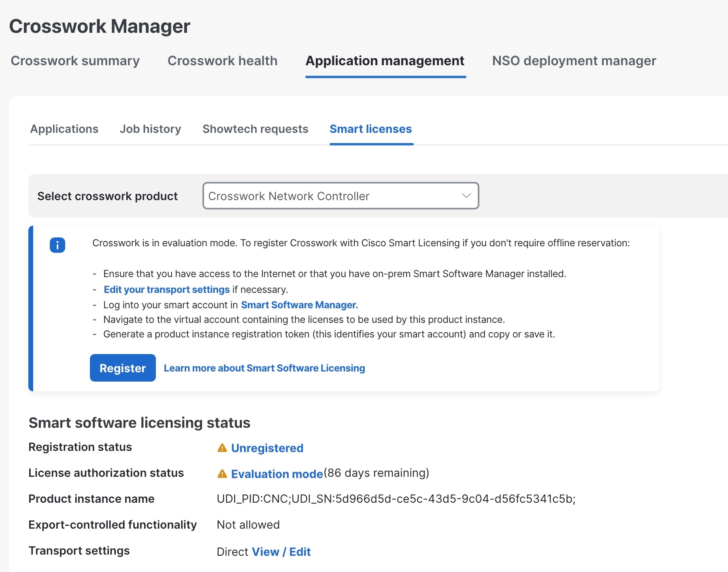Click the Unregistered status link
The width and height of the screenshot is (728, 572).
pos(267,448)
